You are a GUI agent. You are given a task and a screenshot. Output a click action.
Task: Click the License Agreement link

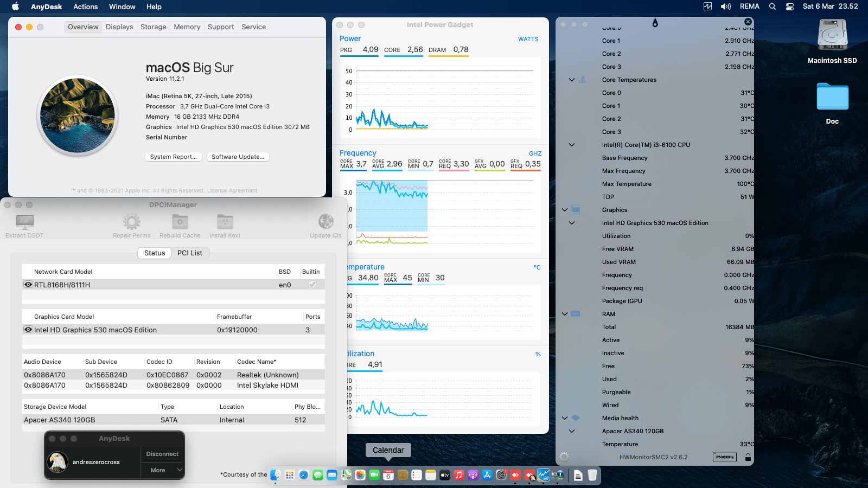click(x=232, y=190)
